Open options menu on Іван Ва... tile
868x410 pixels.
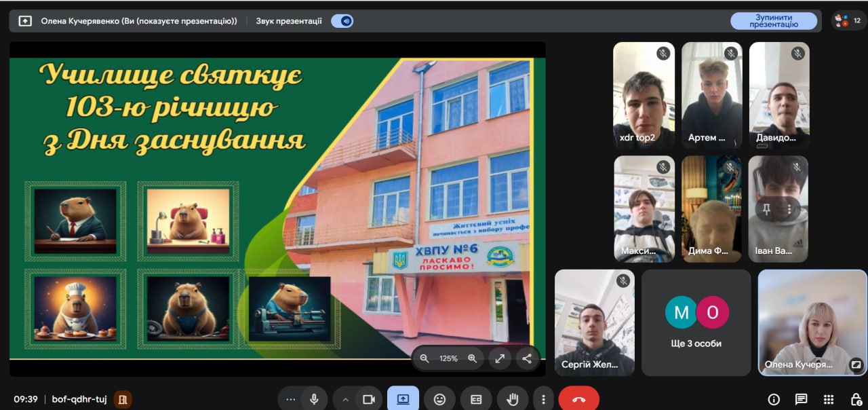[x=789, y=210]
